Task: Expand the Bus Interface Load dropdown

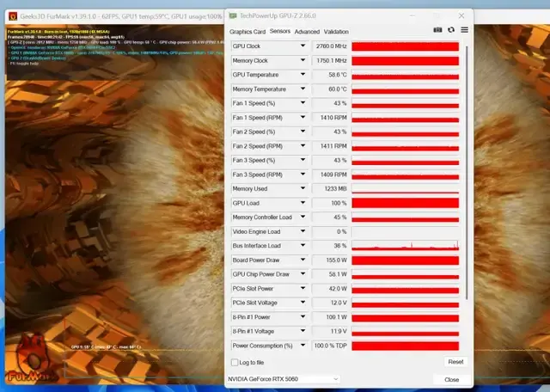Action: 302,245
